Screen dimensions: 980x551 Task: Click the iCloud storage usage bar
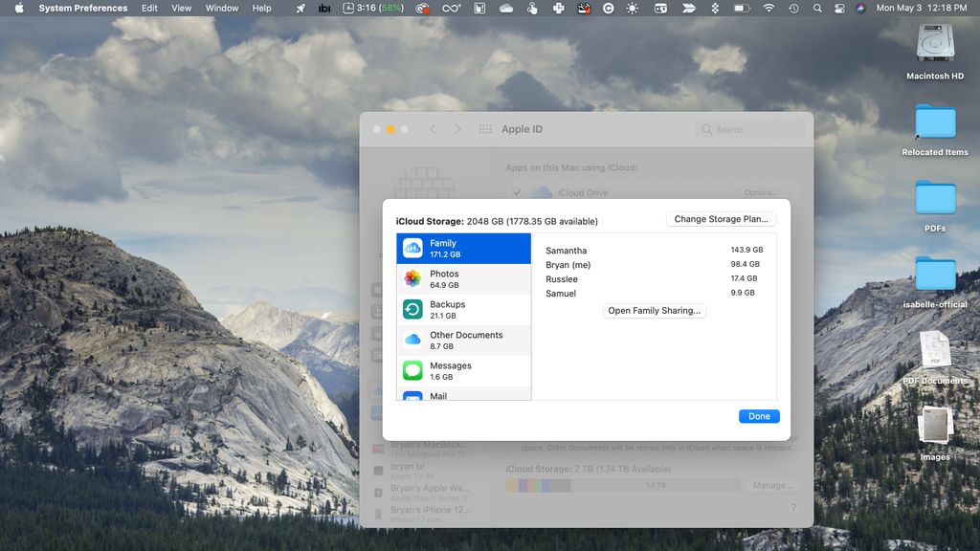(623, 485)
